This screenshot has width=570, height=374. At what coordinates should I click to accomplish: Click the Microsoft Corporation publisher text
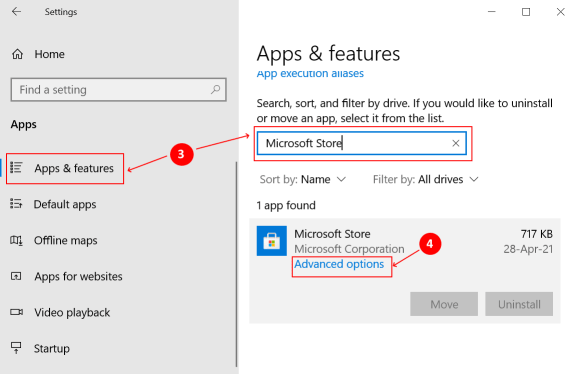[349, 249]
